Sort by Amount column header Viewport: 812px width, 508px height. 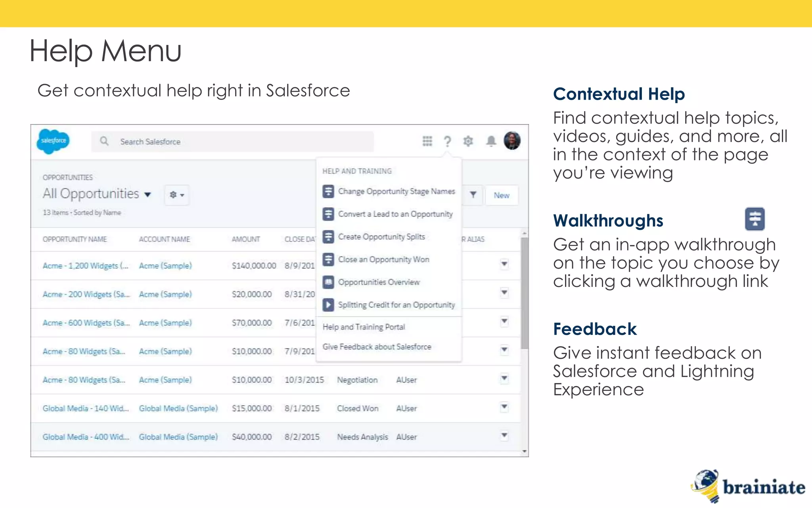[x=246, y=239]
